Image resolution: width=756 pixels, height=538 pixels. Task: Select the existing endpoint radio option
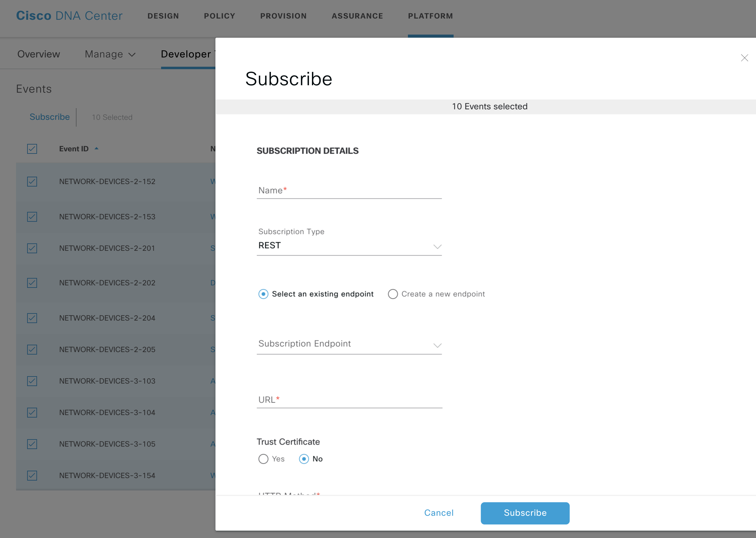[x=263, y=294]
